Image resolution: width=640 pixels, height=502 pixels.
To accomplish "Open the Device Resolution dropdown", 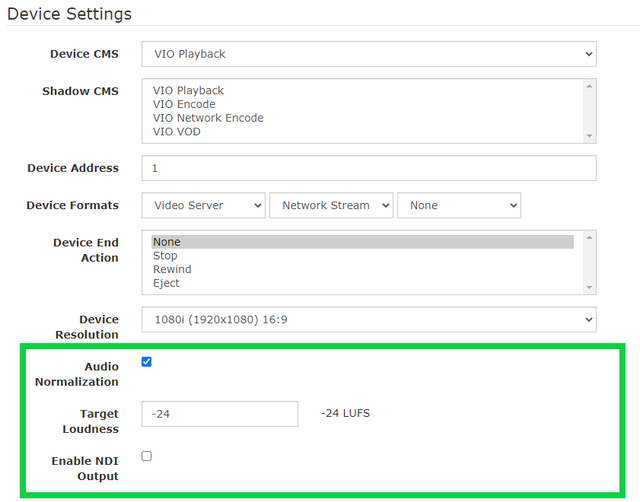I will point(369,320).
